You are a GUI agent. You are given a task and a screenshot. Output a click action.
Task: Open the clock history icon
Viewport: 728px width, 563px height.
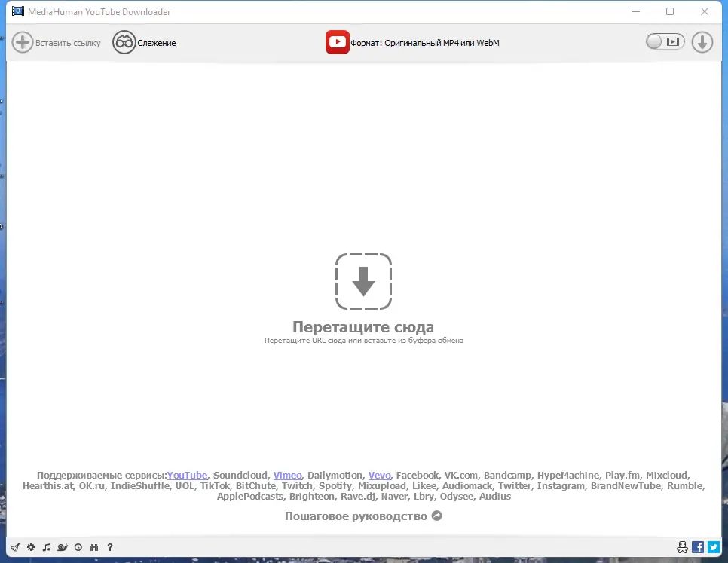click(78, 547)
